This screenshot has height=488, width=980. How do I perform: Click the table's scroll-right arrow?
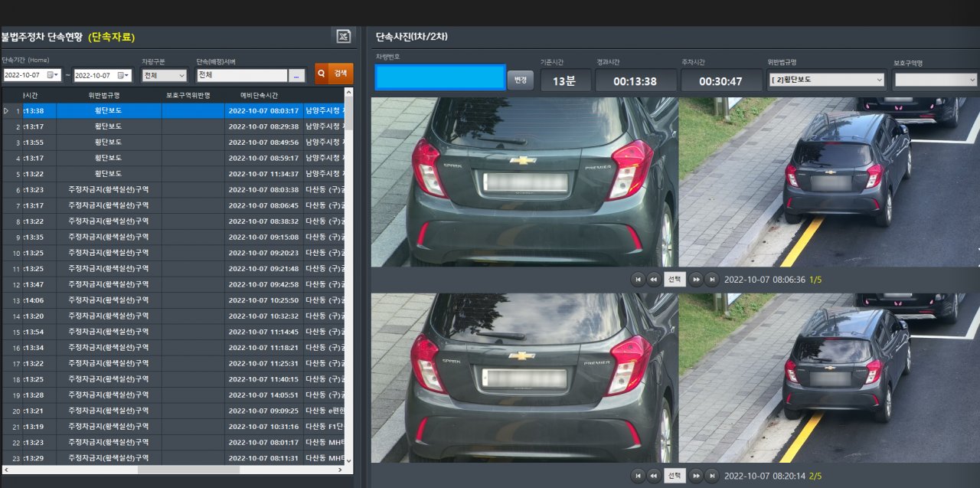pos(339,470)
